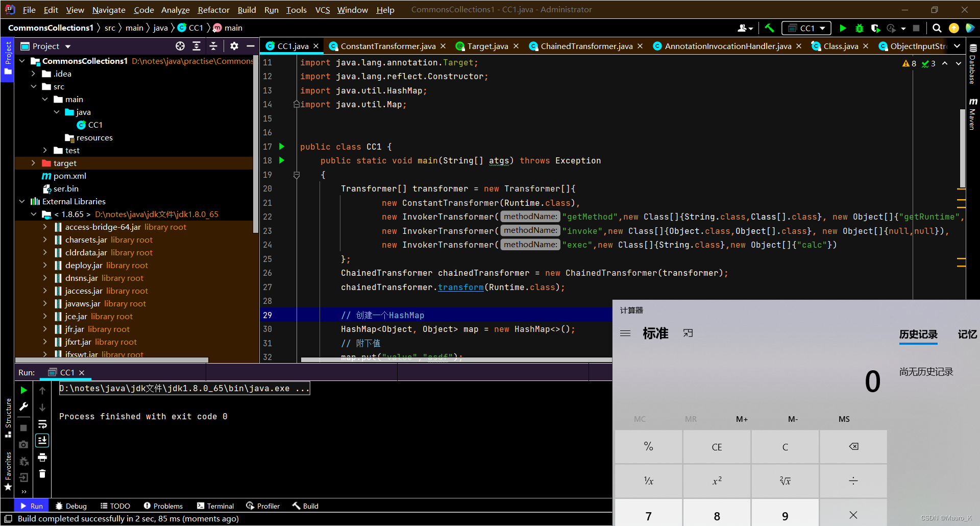Select ser.bin file in project tree
Image resolution: width=980 pixels, height=526 pixels.
point(66,189)
